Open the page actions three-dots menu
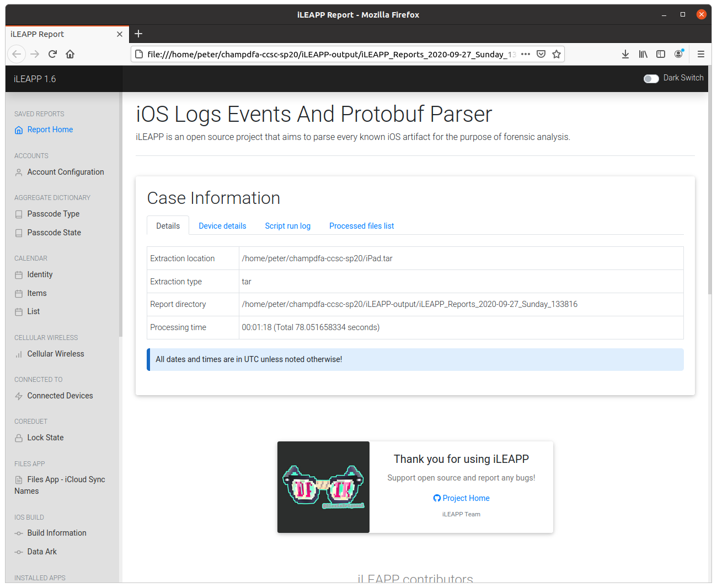The image size is (717, 588). [x=526, y=54]
